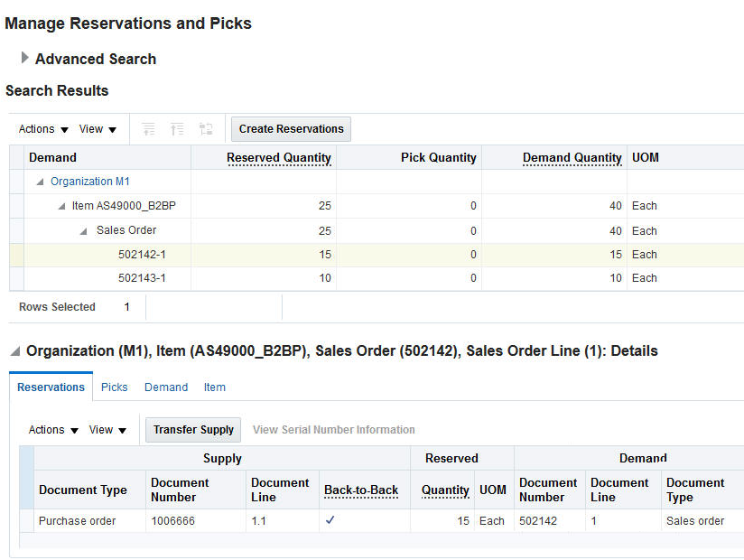Switch to the Item tab
Screen dimensions: 744x560
coord(214,387)
